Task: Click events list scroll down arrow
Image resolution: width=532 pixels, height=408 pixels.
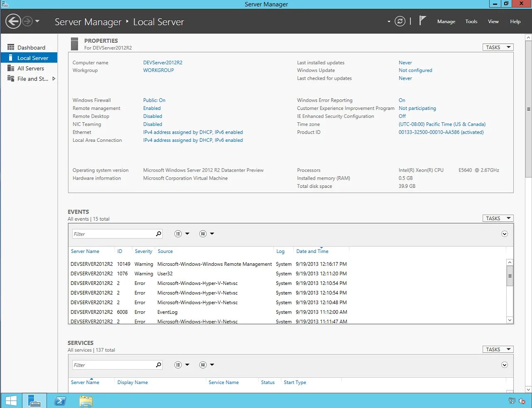Action: click(510, 320)
